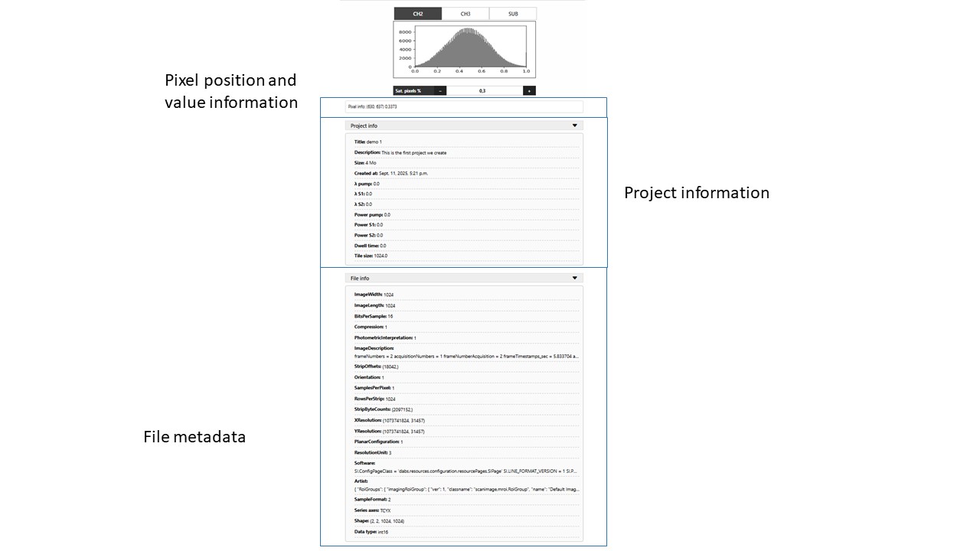Open the SUB channel tab
Image resolution: width=980 pixels, height=551 pixels.
(513, 14)
